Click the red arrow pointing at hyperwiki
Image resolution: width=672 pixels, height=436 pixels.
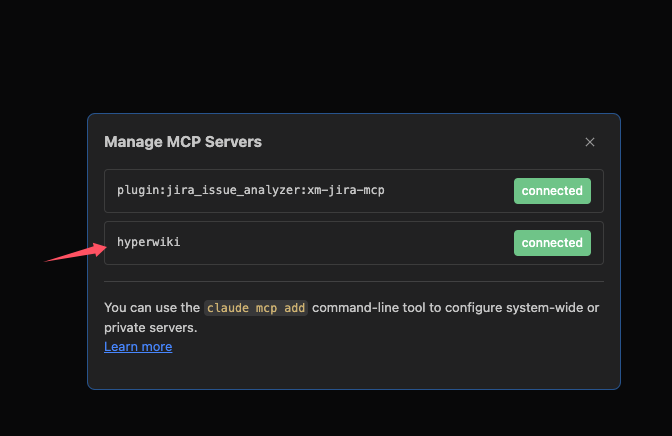pos(76,252)
